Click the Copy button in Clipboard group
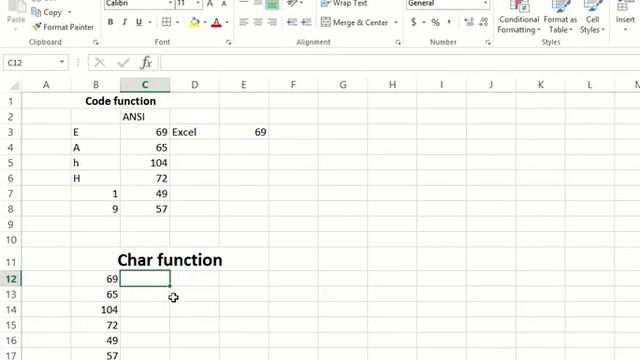 click(47, 12)
